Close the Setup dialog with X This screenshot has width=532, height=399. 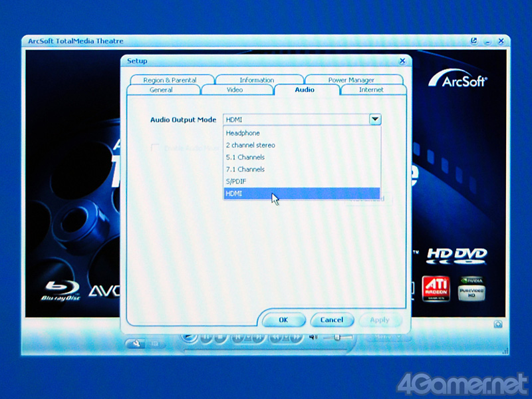click(402, 61)
